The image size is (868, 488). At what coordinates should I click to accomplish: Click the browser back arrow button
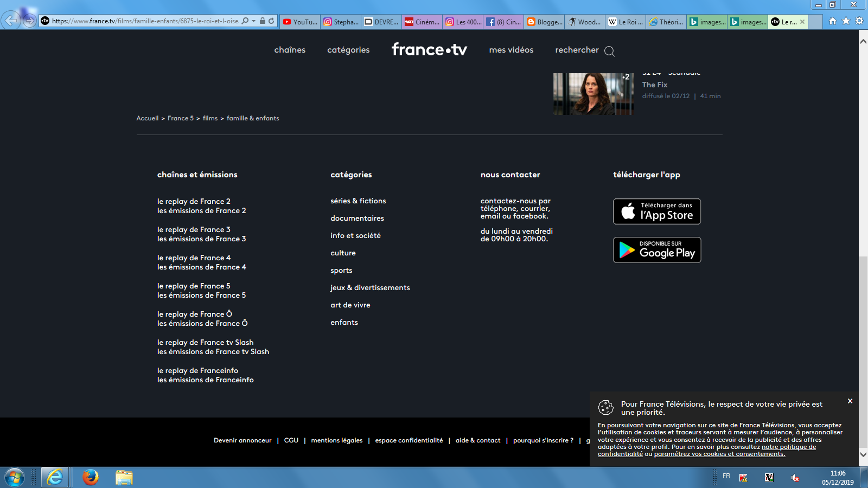pyautogui.click(x=11, y=21)
